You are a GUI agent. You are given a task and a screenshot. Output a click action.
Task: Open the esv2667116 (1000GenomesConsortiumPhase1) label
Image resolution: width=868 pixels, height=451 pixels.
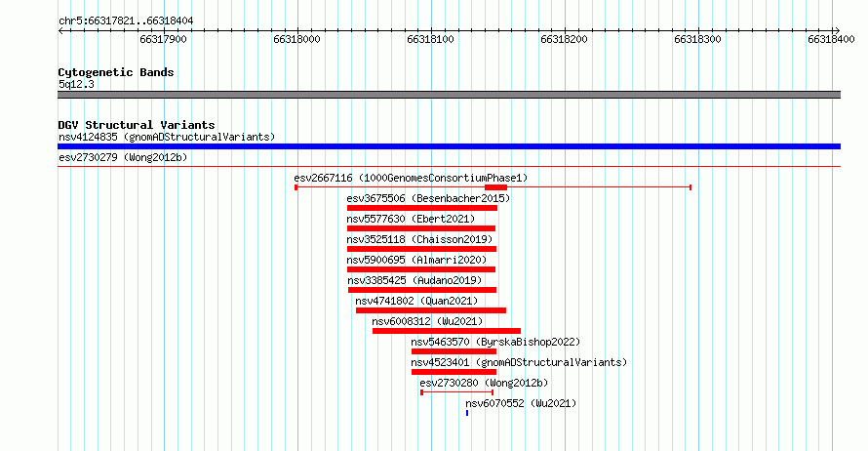click(x=411, y=178)
